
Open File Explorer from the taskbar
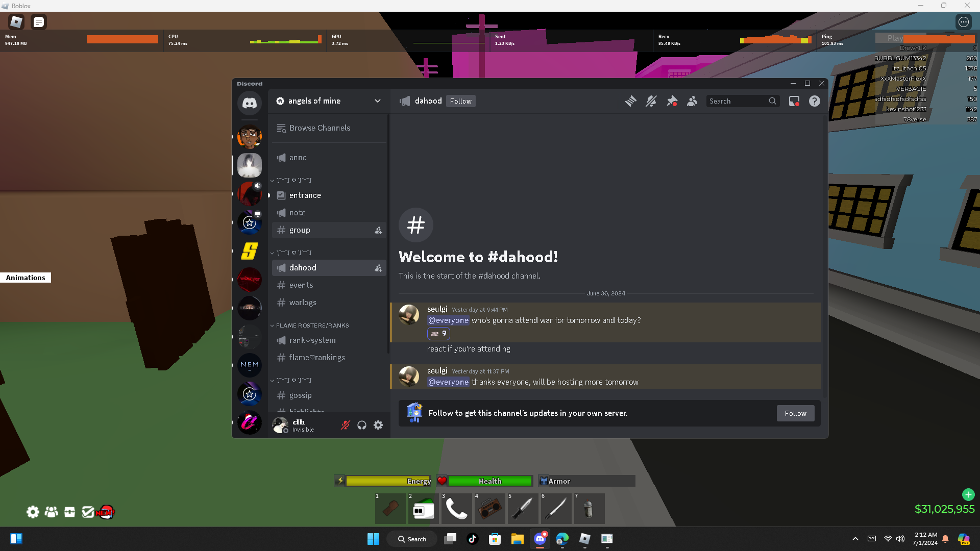(517, 539)
